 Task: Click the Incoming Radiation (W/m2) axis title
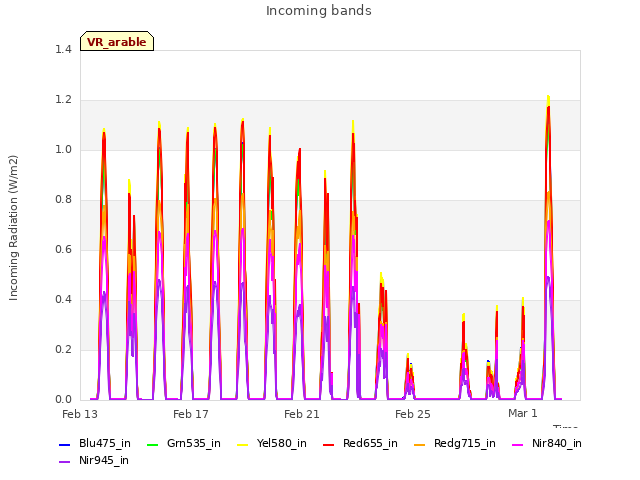pyautogui.click(x=13, y=228)
